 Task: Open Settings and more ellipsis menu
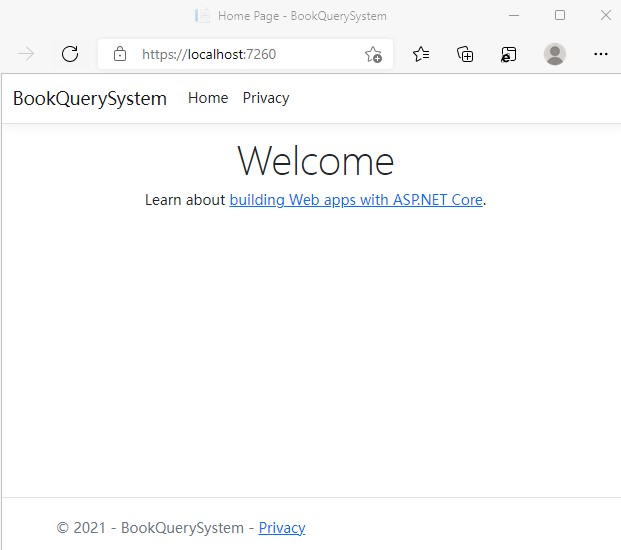click(x=600, y=54)
